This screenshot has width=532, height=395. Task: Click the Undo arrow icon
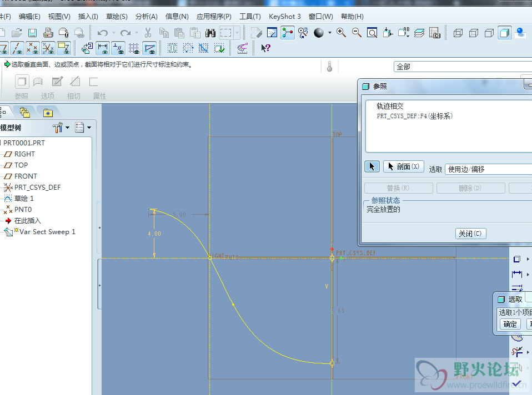[x=102, y=33]
